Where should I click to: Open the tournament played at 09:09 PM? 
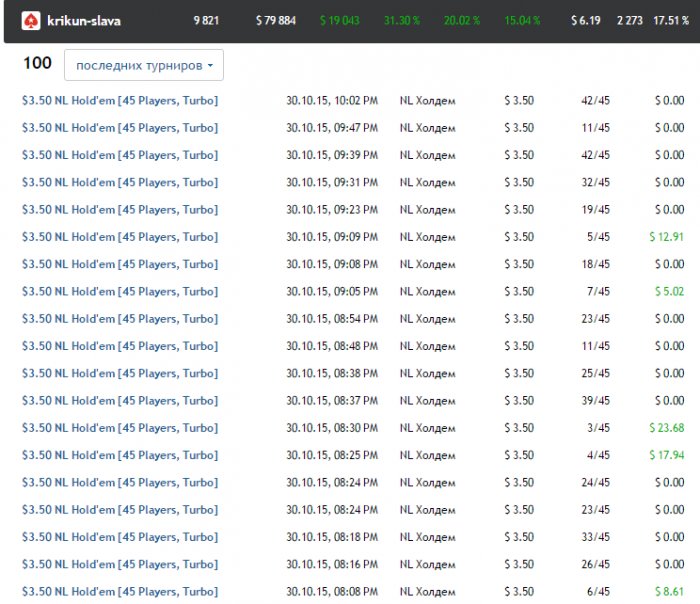pyautogui.click(x=120, y=237)
